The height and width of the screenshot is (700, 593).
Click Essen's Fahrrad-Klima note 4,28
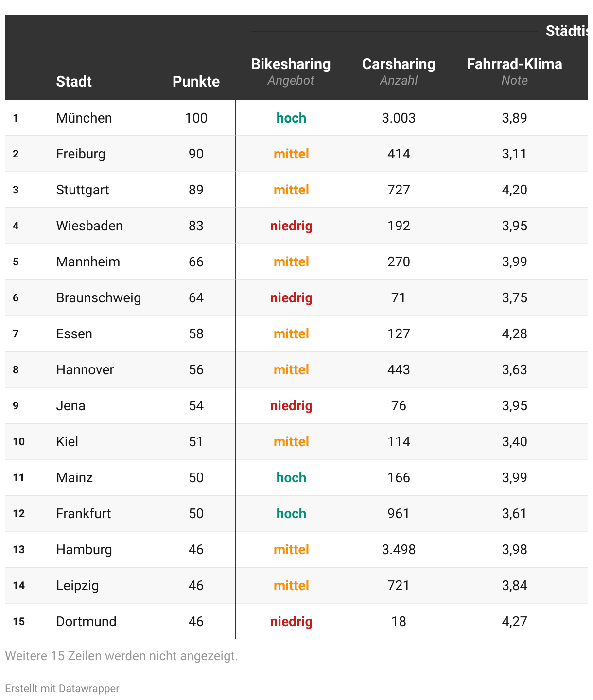(514, 333)
